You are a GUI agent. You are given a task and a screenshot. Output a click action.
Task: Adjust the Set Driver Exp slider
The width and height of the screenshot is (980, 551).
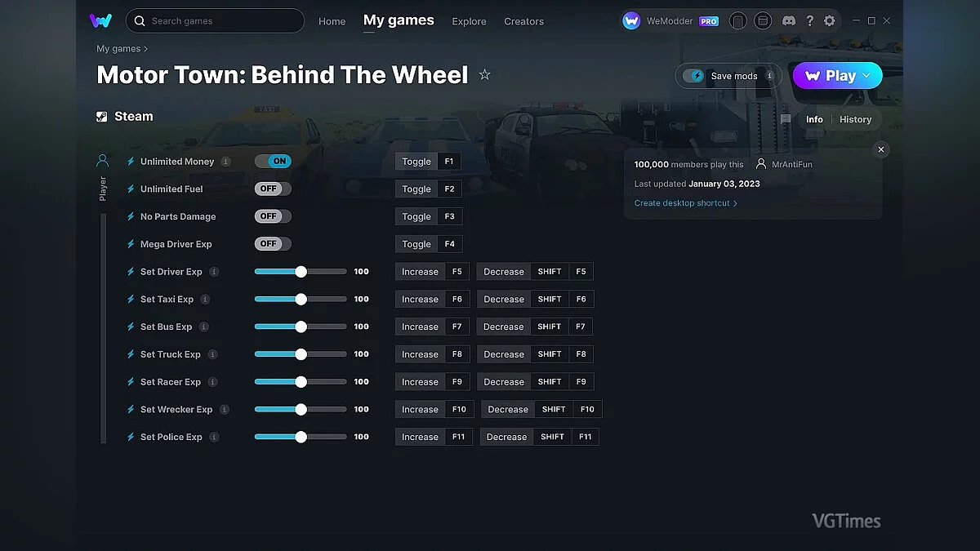point(301,271)
